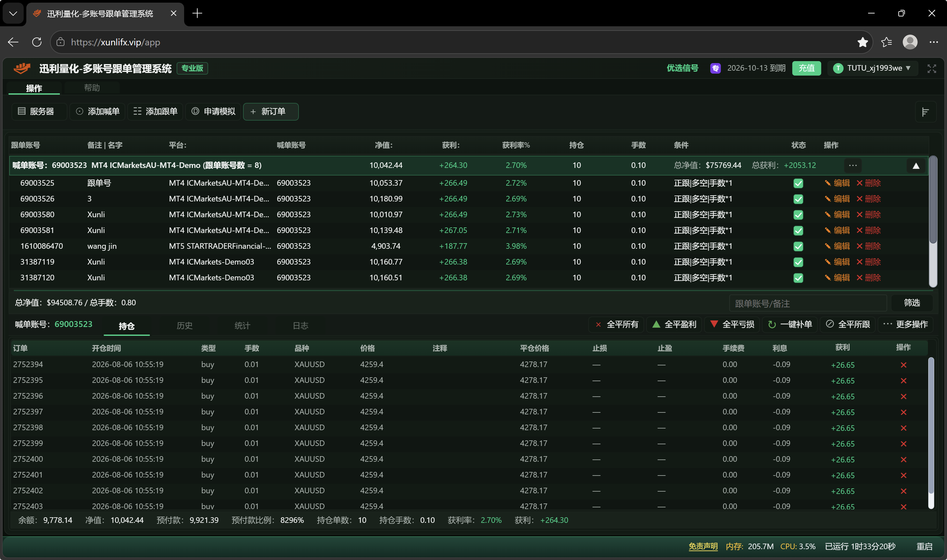Click 全平所跟 close followed positions
Viewport: 947px width, 560px height.
(x=848, y=324)
